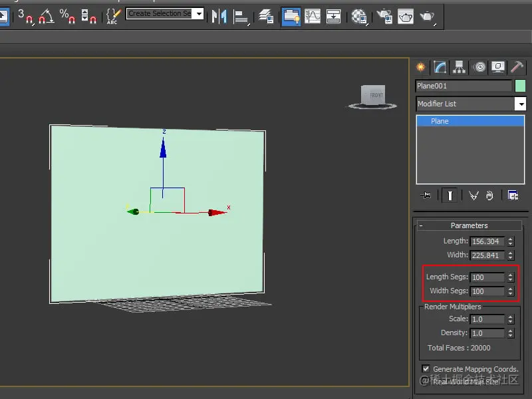The height and width of the screenshot is (399, 532).
Task: Select the Mirror tool
Action: tap(219, 16)
